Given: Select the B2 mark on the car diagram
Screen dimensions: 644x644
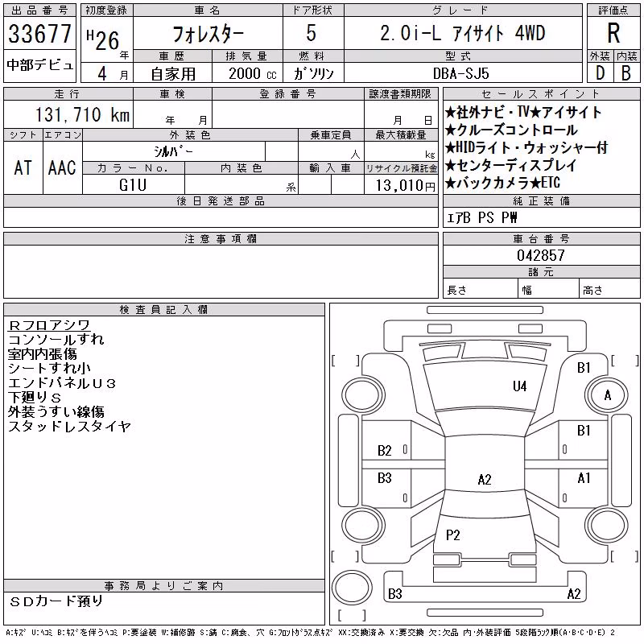Looking at the screenshot, I should pyautogui.click(x=385, y=451).
